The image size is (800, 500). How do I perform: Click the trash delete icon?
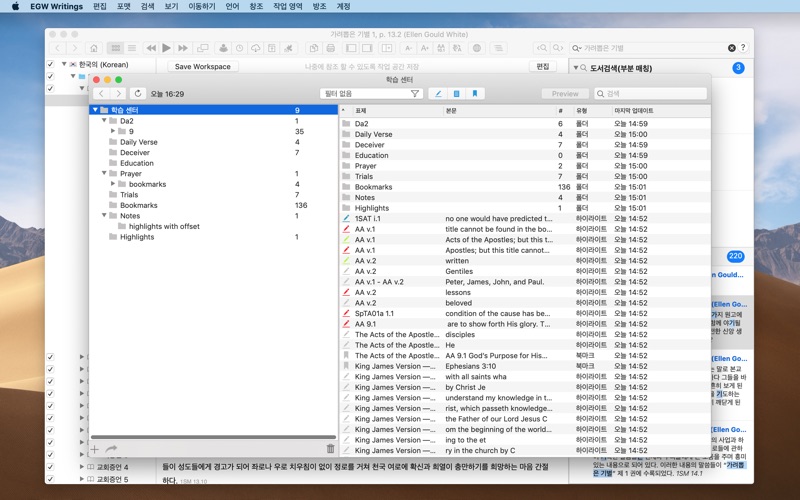click(330, 448)
